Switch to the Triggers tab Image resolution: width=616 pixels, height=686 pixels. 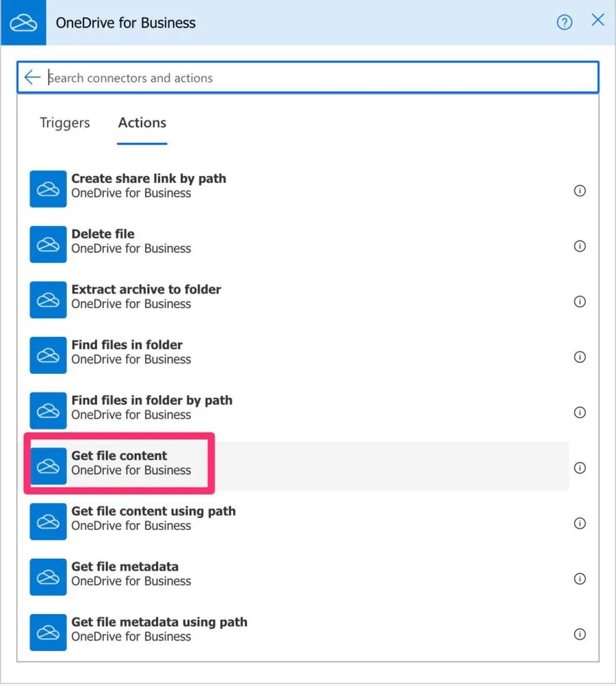65,123
